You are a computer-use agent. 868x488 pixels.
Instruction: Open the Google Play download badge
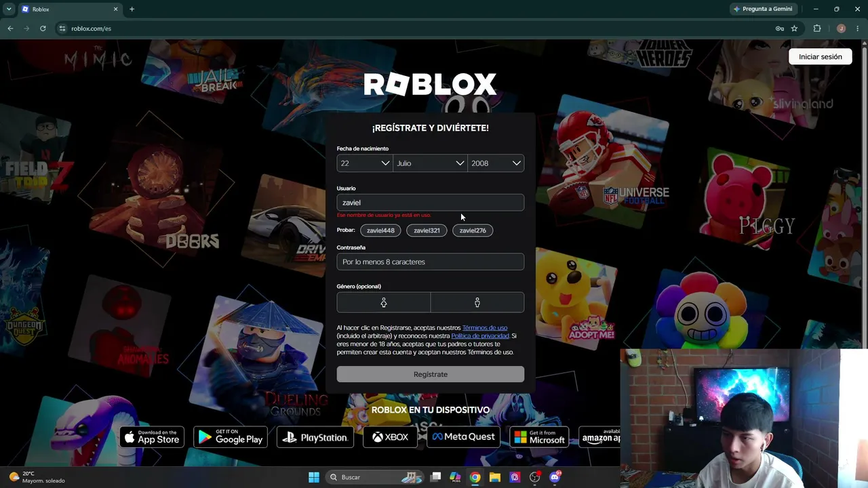pos(231,437)
